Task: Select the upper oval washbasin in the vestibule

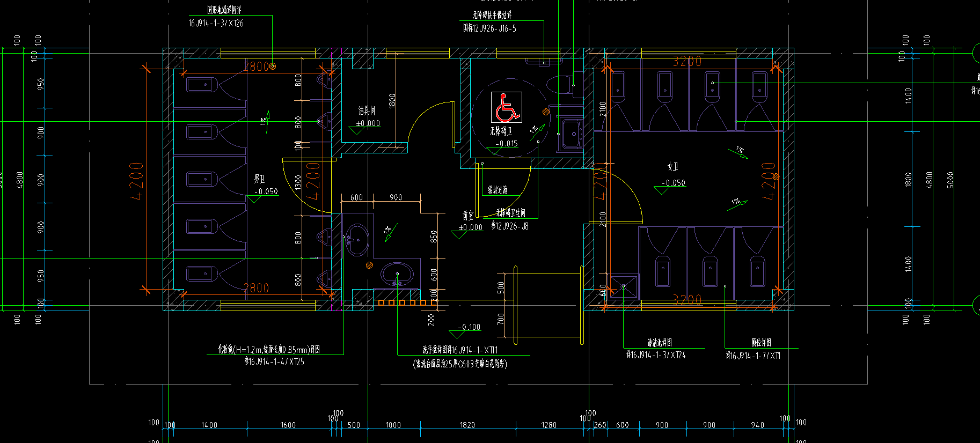Action: coord(356,239)
